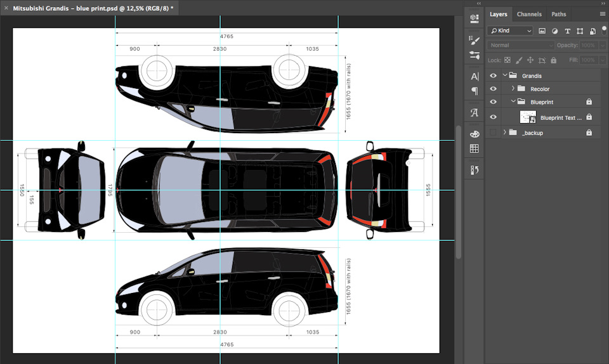Open the Glyphs panel icon
Viewport: 609px width, 364px height.
(475, 112)
